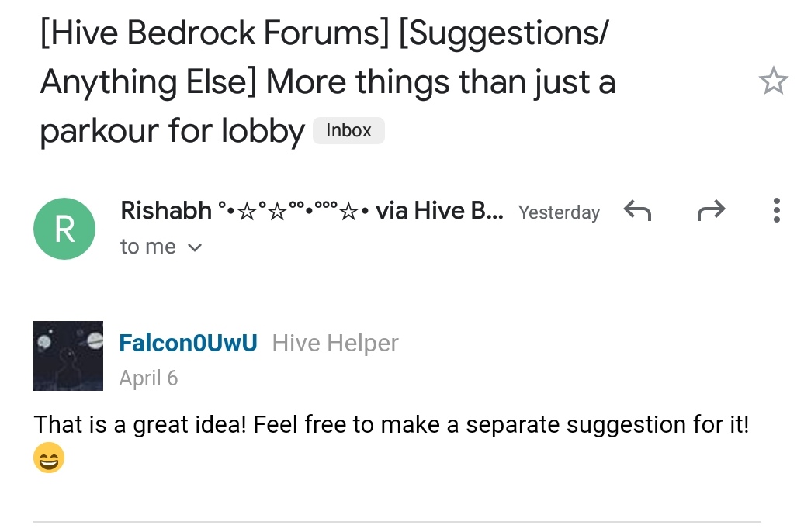Click the 'via Hive B...' sender text
The width and height of the screenshot is (811, 532).
pyautogui.click(x=439, y=210)
